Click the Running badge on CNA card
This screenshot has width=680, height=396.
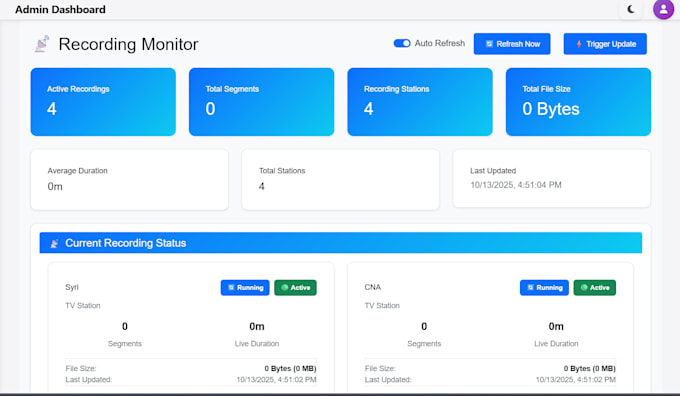[544, 288]
